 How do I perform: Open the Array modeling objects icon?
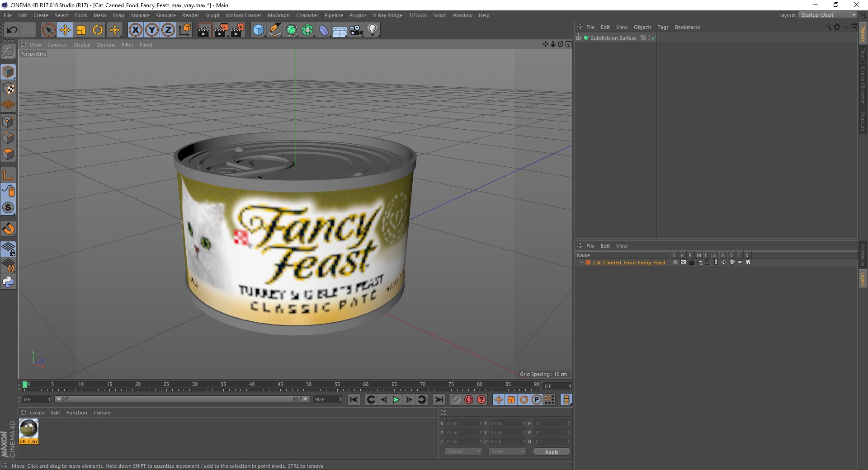pyautogui.click(x=307, y=30)
